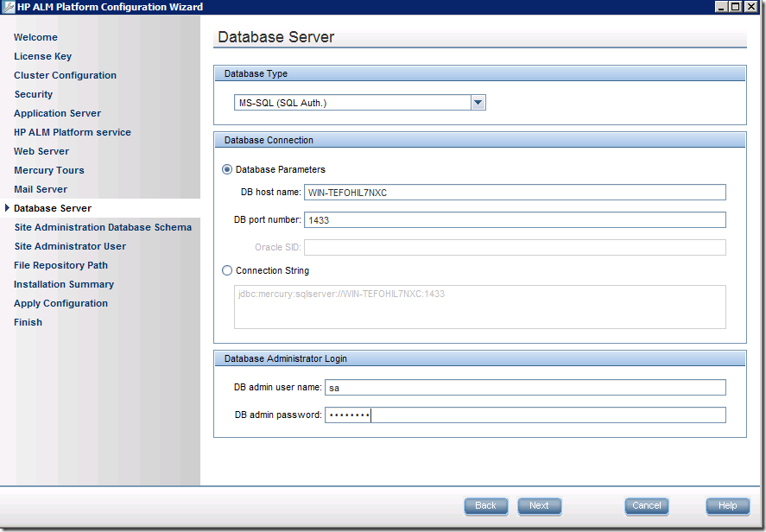Select Mail Server step
Viewport: 766px width, 532px height.
tap(41, 189)
